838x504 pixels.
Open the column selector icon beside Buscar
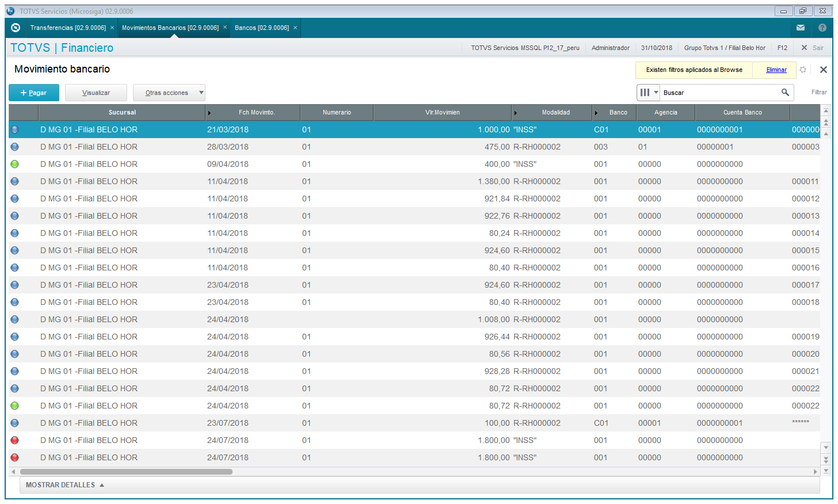point(649,92)
